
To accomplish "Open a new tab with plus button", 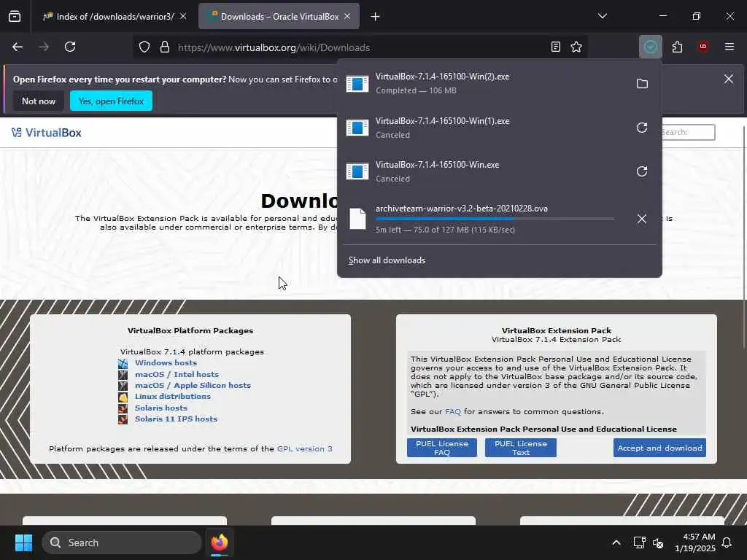I will (x=376, y=17).
